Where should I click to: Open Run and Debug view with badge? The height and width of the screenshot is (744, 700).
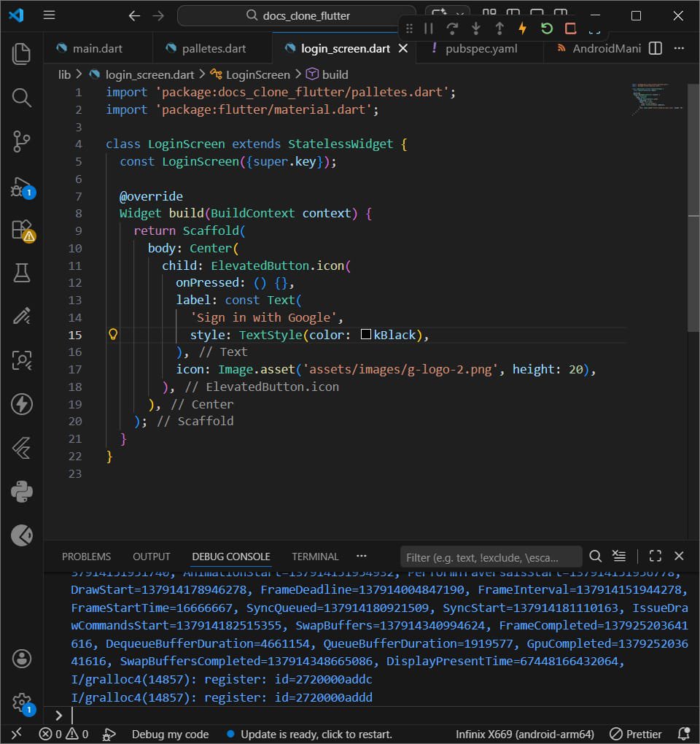[x=23, y=187]
